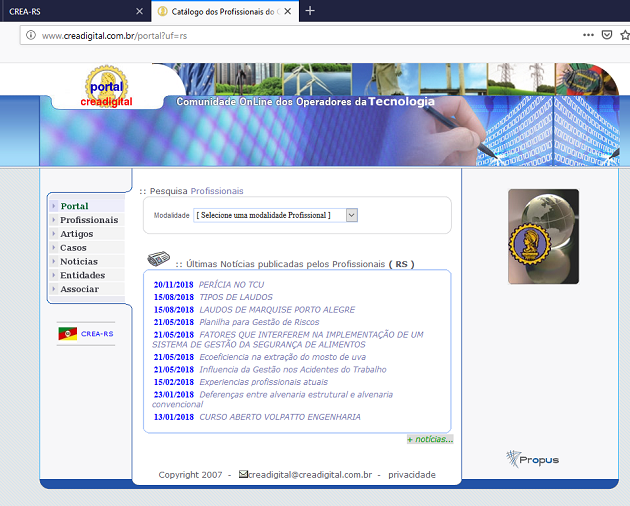Viewport: 630px width, 506px height.
Task: Click the newspaper icon beside Últimas Notícias
Action: click(x=157, y=261)
